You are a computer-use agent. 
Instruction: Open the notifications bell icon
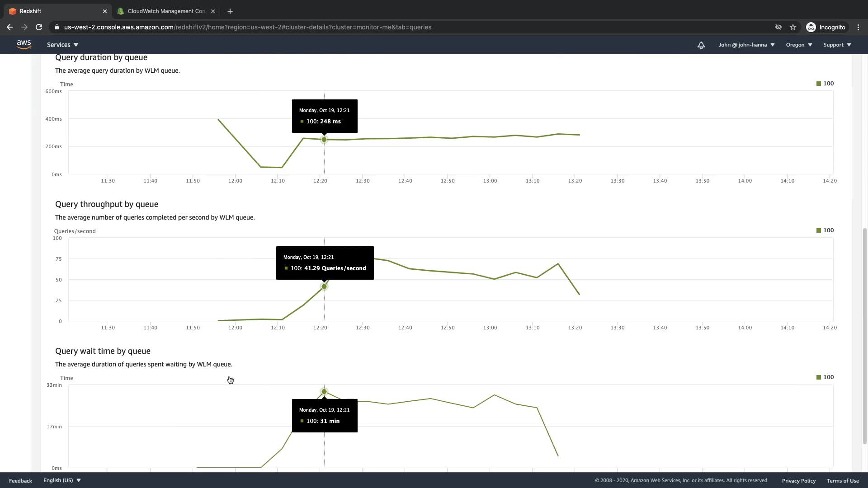click(701, 45)
